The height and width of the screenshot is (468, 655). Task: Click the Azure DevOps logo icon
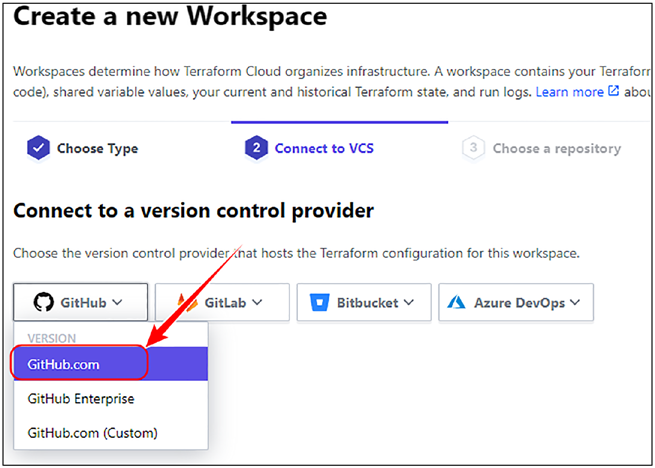coord(456,302)
